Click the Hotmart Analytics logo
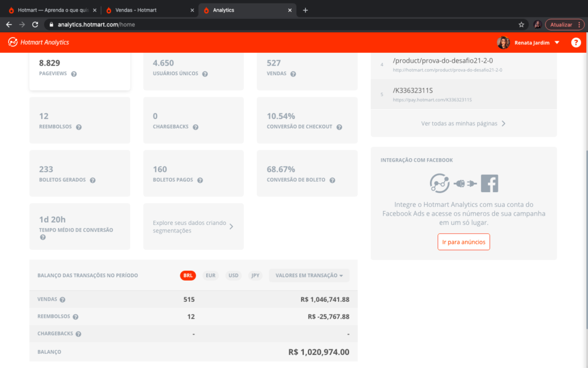The height and width of the screenshot is (368, 588). point(38,42)
